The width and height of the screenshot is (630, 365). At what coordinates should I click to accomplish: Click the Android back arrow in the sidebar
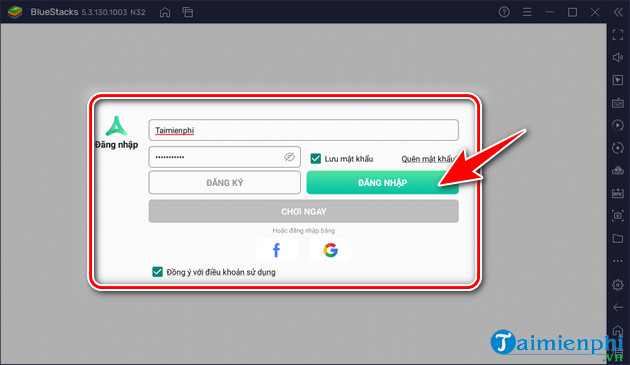pyautogui.click(x=618, y=307)
